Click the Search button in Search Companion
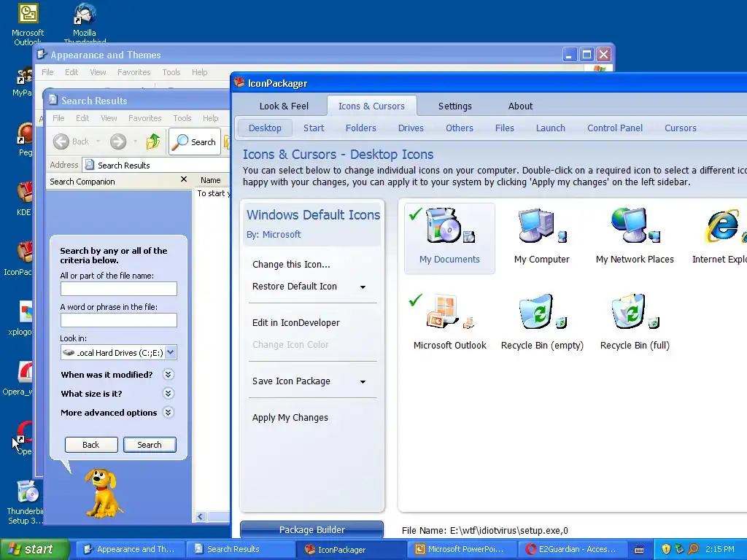747x560 pixels. [x=150, y=445]
